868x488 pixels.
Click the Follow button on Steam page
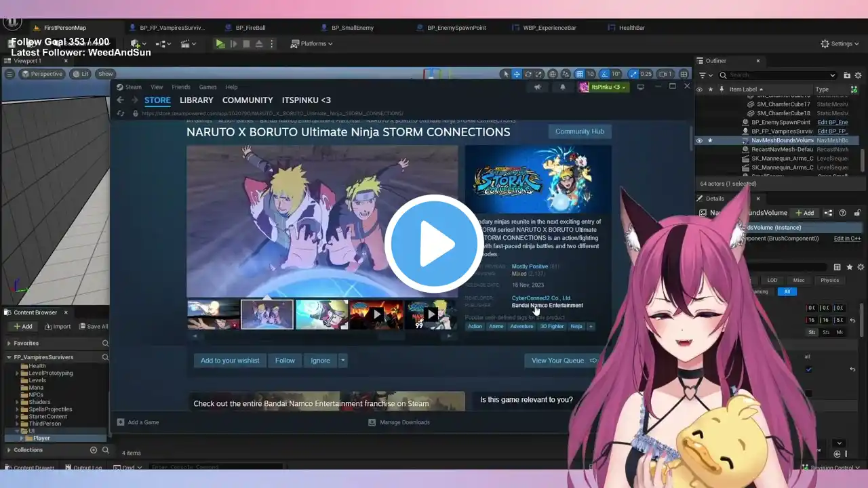pos(285,361)
